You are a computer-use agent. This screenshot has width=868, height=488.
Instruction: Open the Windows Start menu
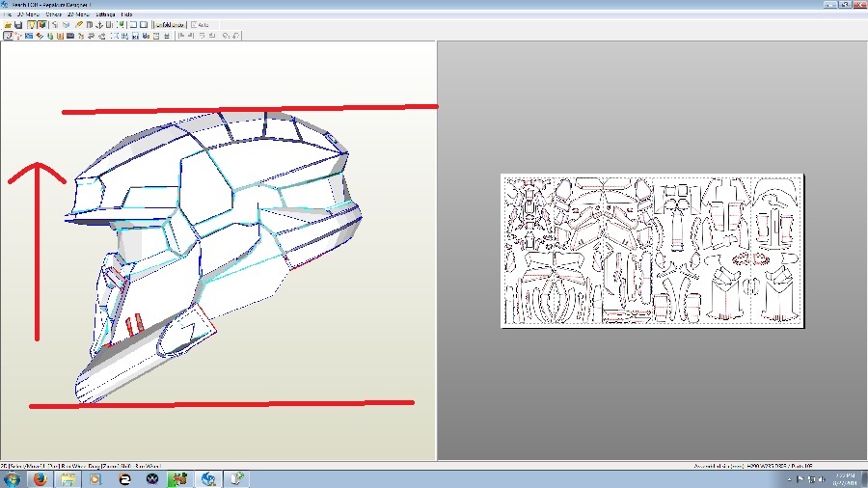(x=11, y=479)
